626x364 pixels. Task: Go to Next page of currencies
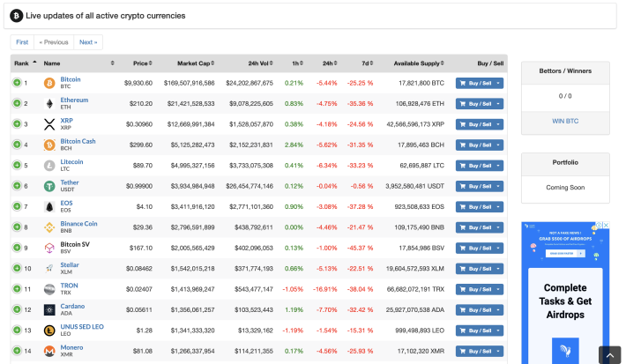[x=88, y=42]
